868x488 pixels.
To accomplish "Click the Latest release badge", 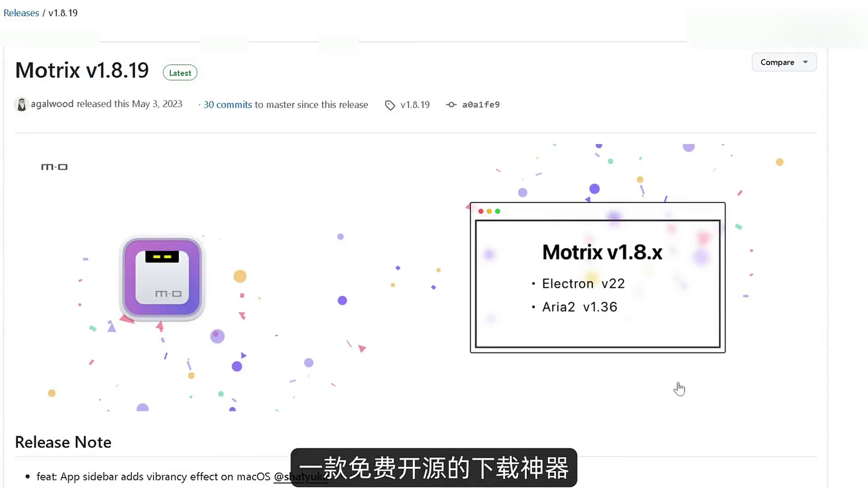I will [x=180, y=73].
